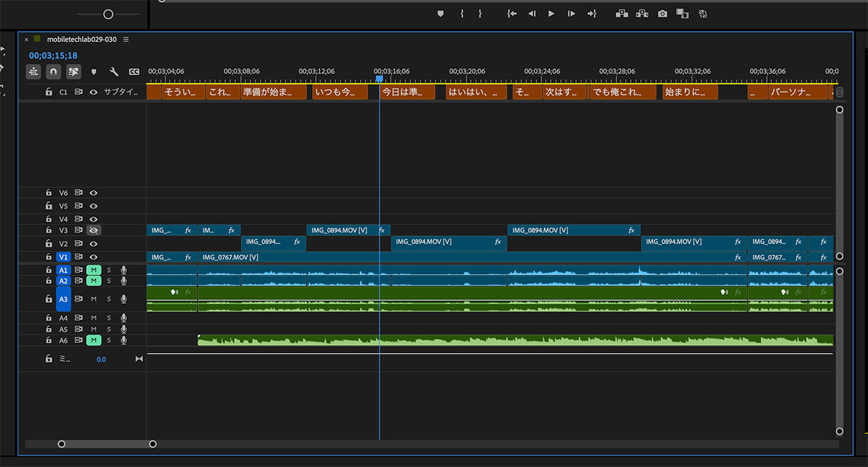Screen dimensions: 868x467
Task: Click Go to In point button
Action: (512, 14)
